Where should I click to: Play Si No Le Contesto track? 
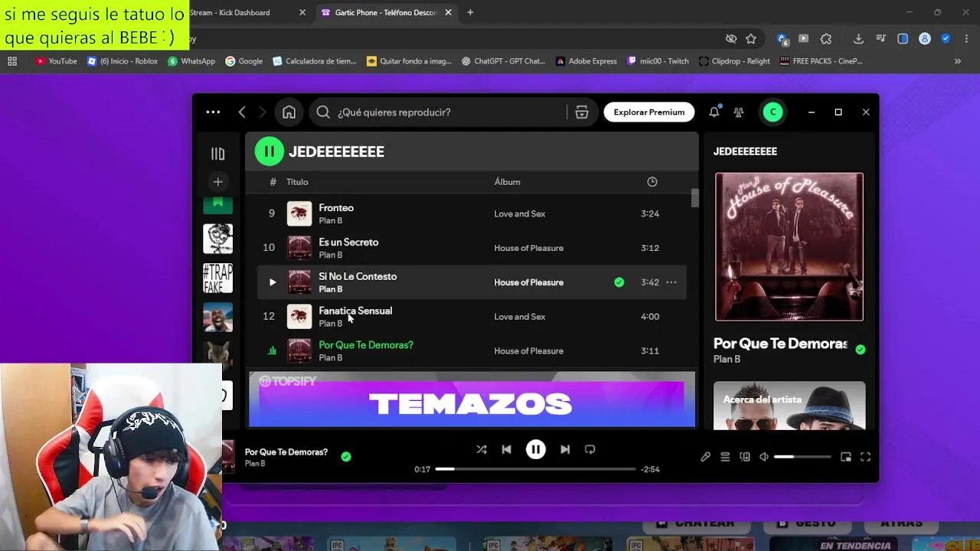272,282
